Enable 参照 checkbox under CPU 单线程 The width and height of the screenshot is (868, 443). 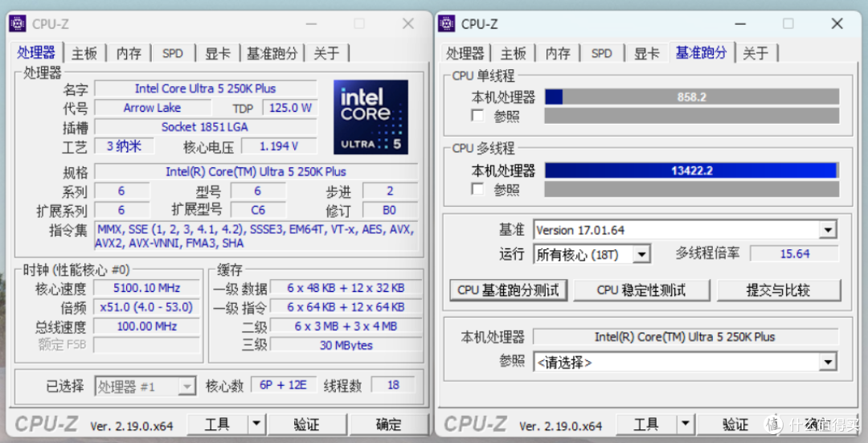(x=477, y=116)
